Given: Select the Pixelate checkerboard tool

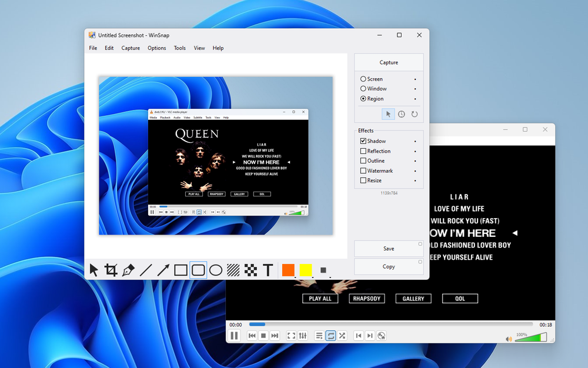Looking at the screenshot, I should [x=250, y=270].
